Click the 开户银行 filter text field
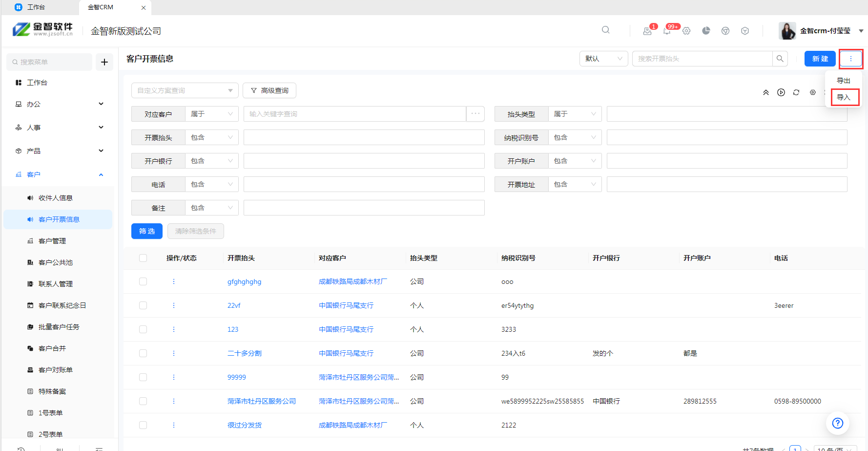The image size is (868, 451). 364,161
